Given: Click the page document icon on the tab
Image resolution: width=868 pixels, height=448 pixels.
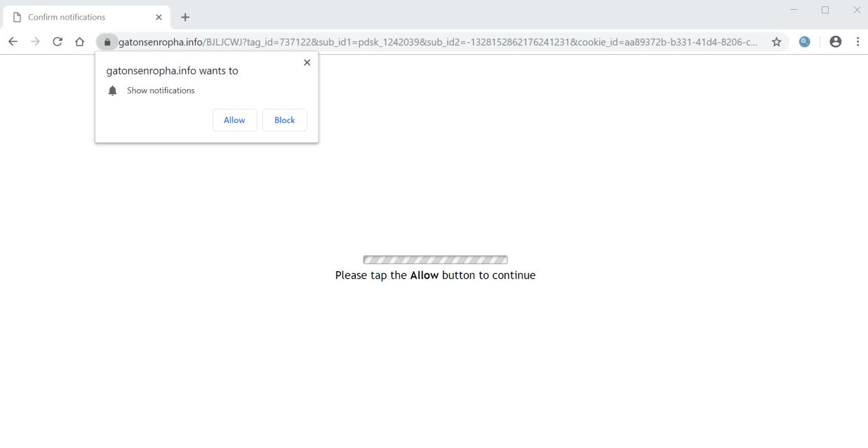Looking at the screenshot, I should tap(17, 16).
